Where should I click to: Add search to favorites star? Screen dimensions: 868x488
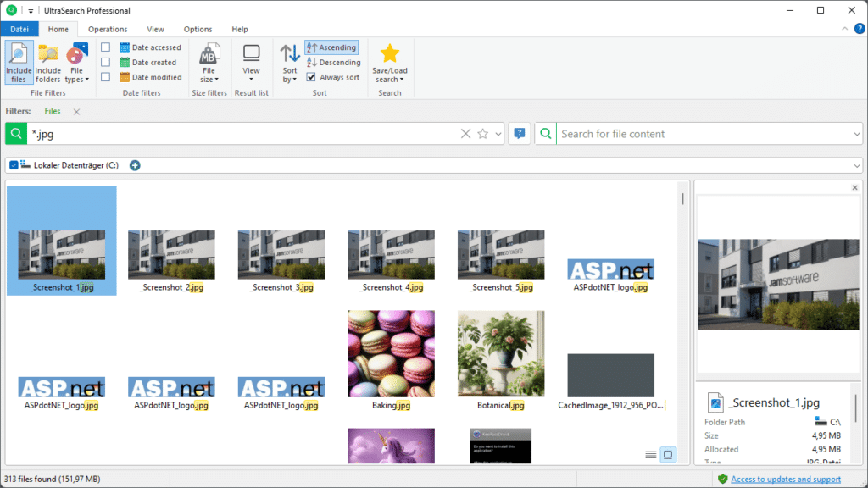click(x=482, y=133)
